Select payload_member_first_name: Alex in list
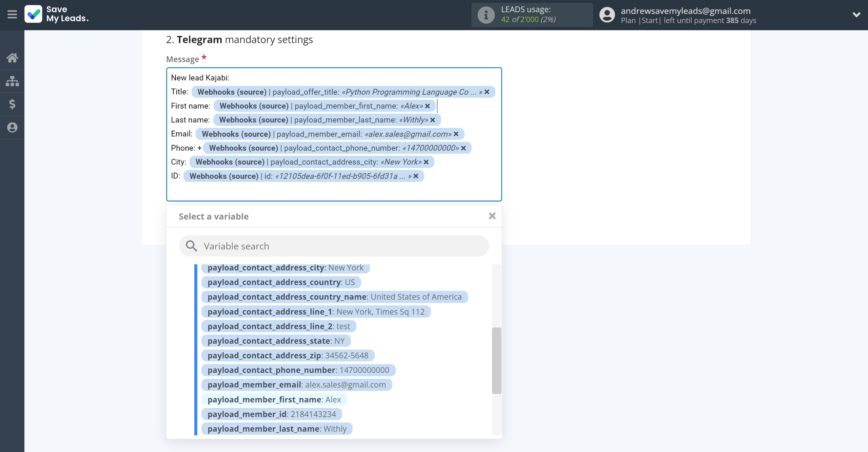868x452 pixels. coord(274,400)
